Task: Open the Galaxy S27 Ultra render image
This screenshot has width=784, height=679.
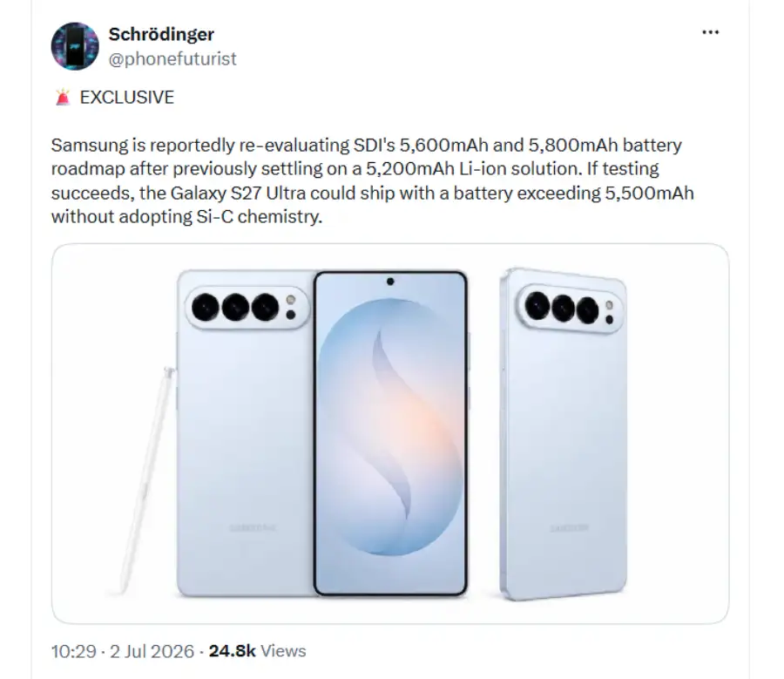Action: coord(390,433)
